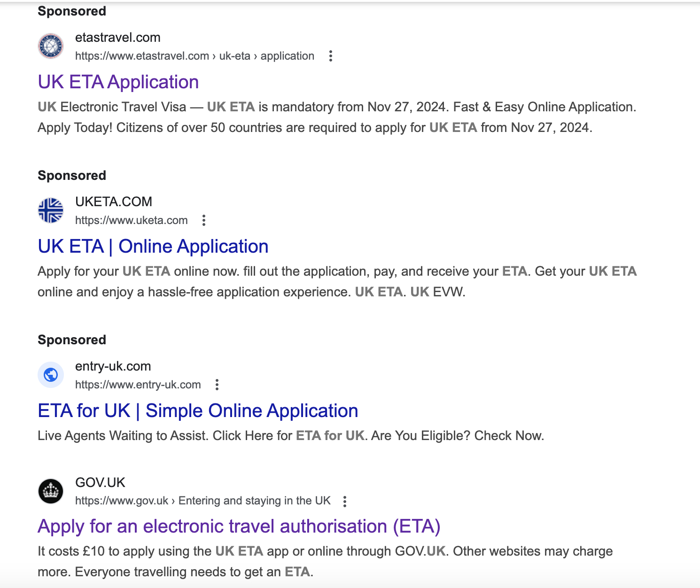Image resolution: width=700 pixels, height=588 pixels.
Task: Open "ETA for UK | Simple Online Application"
Action: click(198, 411)
